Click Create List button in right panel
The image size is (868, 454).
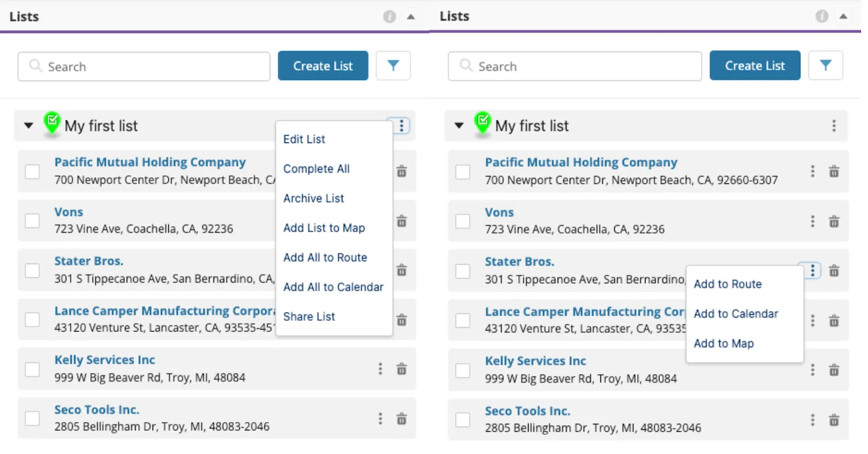click(755, 66)
